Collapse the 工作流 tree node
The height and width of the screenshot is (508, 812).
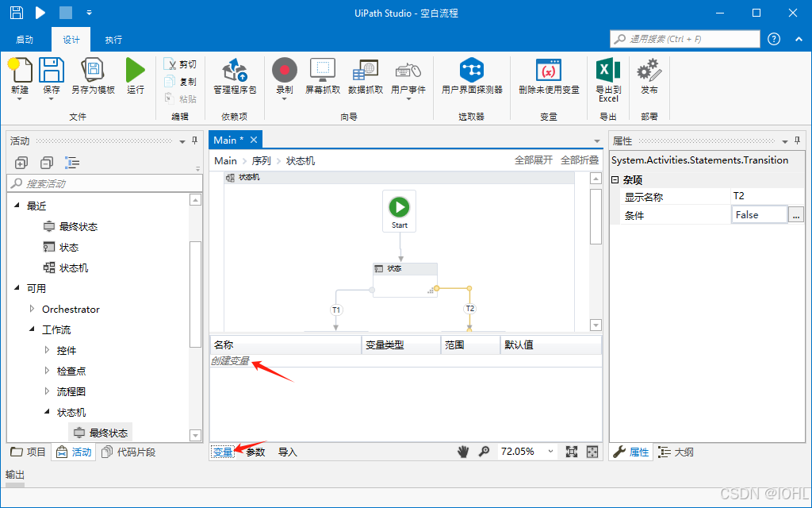32,329
